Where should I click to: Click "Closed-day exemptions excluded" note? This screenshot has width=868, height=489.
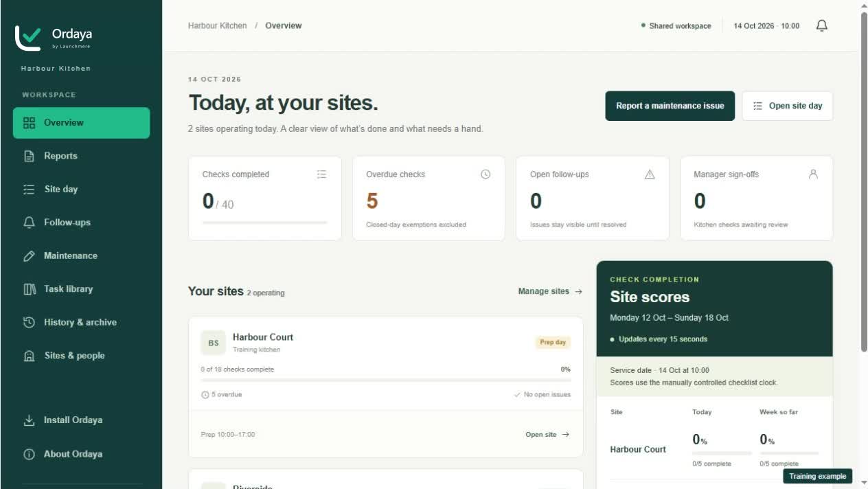(416, 225)
